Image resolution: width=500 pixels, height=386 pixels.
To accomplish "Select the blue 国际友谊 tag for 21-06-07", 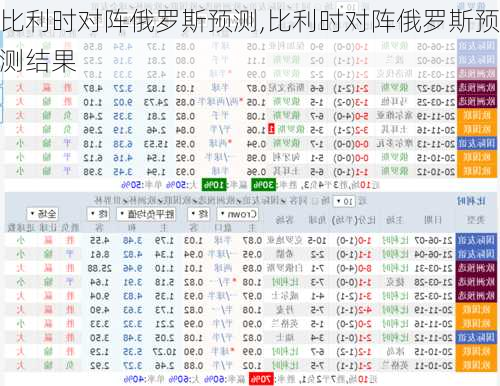I will point(477,240).
